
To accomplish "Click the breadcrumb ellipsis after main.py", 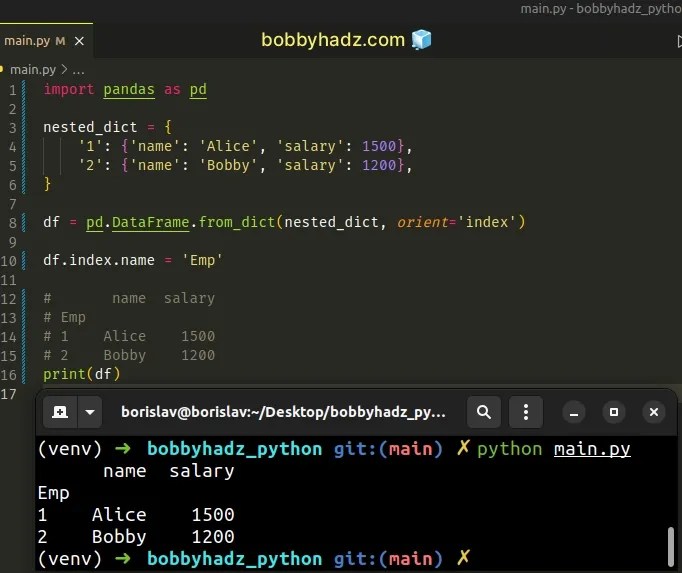I will click(x=78, y=70).
